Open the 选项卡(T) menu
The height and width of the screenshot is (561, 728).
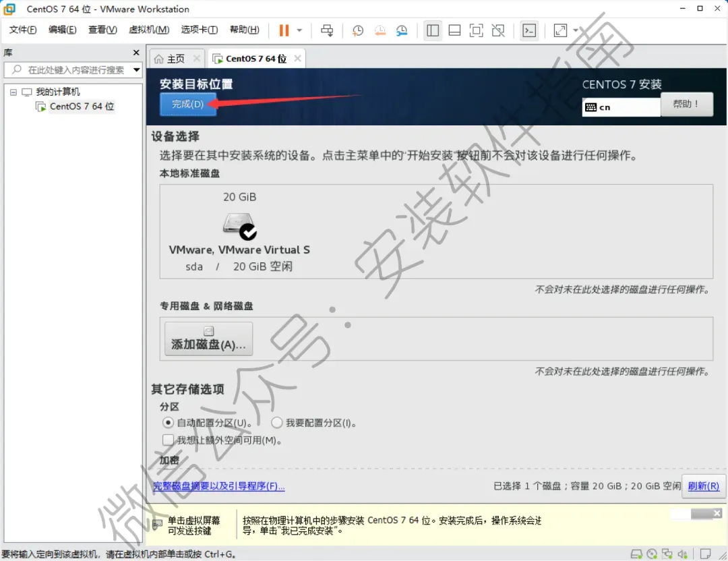click(x=199, y=30)
